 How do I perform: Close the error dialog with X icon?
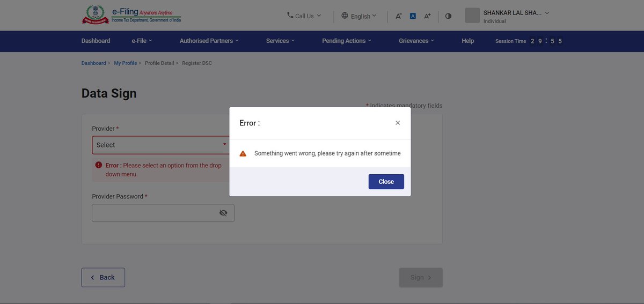click(x=398, y=123)
